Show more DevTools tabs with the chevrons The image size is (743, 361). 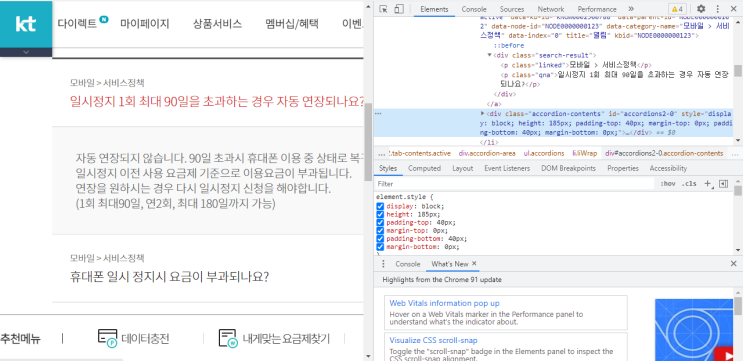pyautogui.click(x=631, y=9)
